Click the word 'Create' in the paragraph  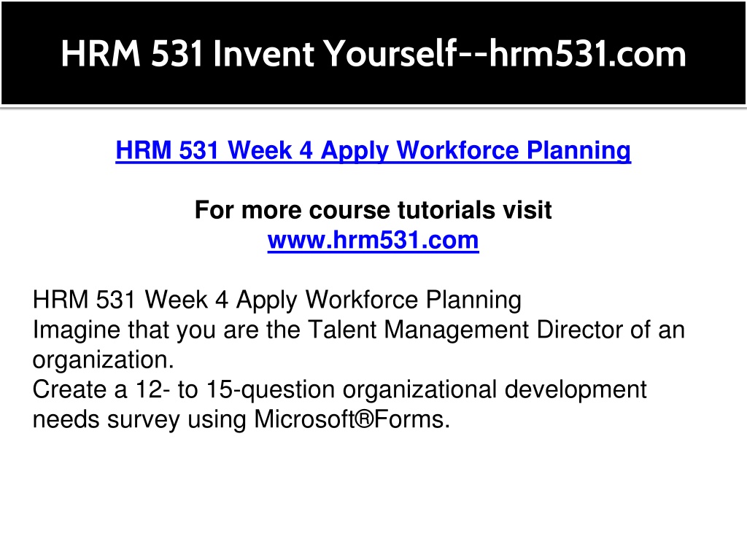69,389
